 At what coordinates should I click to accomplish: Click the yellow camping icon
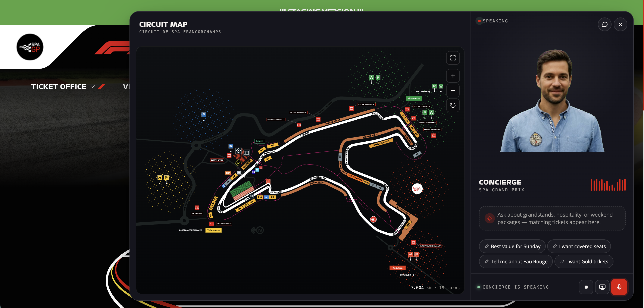coord(160,177)
